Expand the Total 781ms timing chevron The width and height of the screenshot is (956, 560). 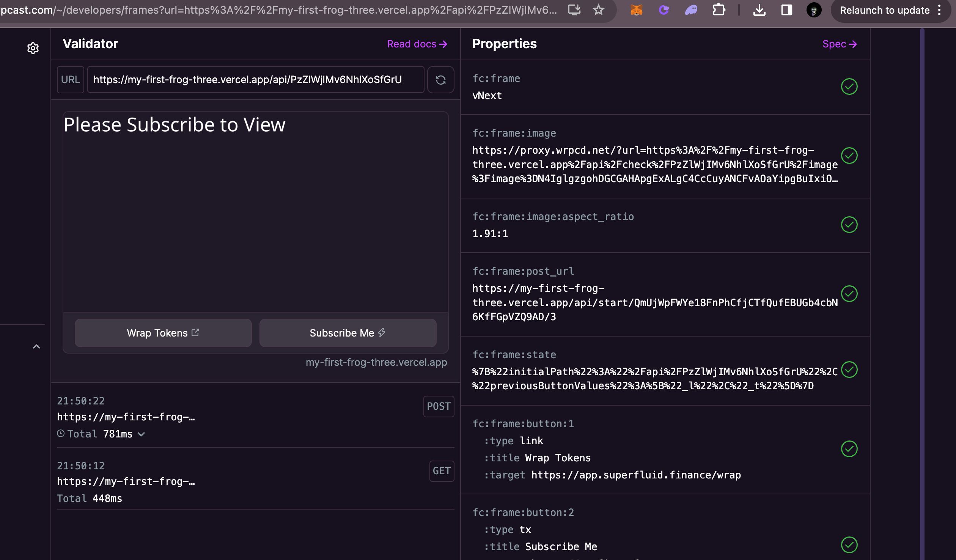pos(141,434)
